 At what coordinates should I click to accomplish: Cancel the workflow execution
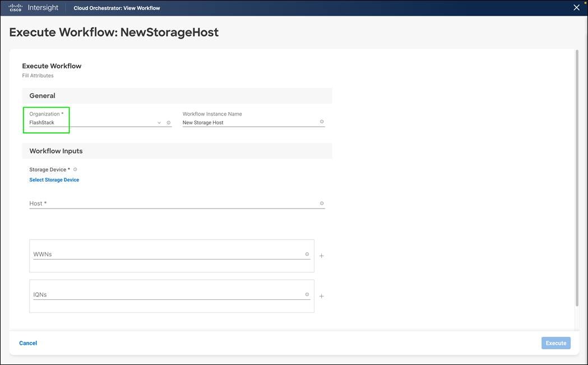(x=28, y=343)
